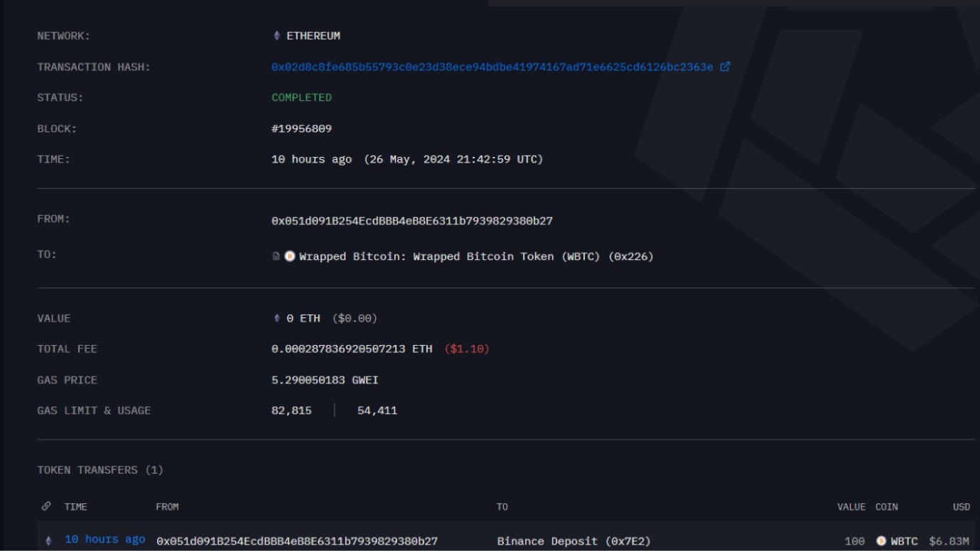Sort transfers by the TIME column header
The width and height of the screenshot is (980, 551).
75,507
